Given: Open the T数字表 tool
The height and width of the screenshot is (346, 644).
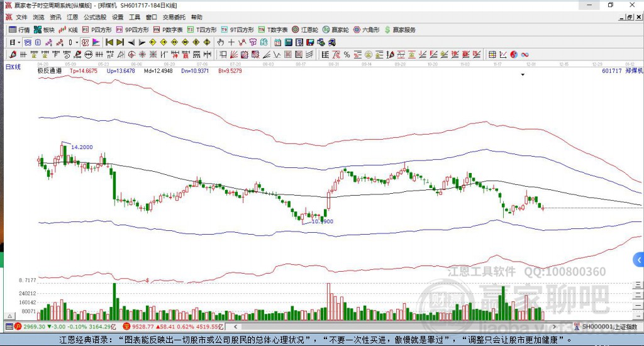Looking at the screenshot, I should pos(273,30).
